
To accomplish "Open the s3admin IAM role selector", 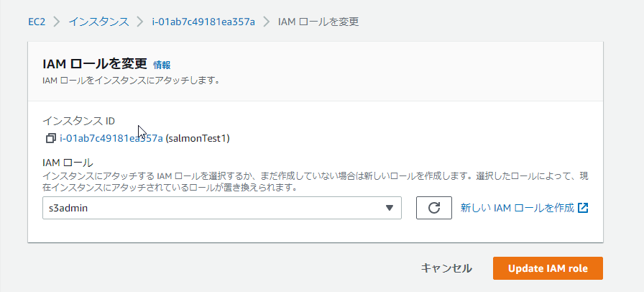I will click(222, 208).
